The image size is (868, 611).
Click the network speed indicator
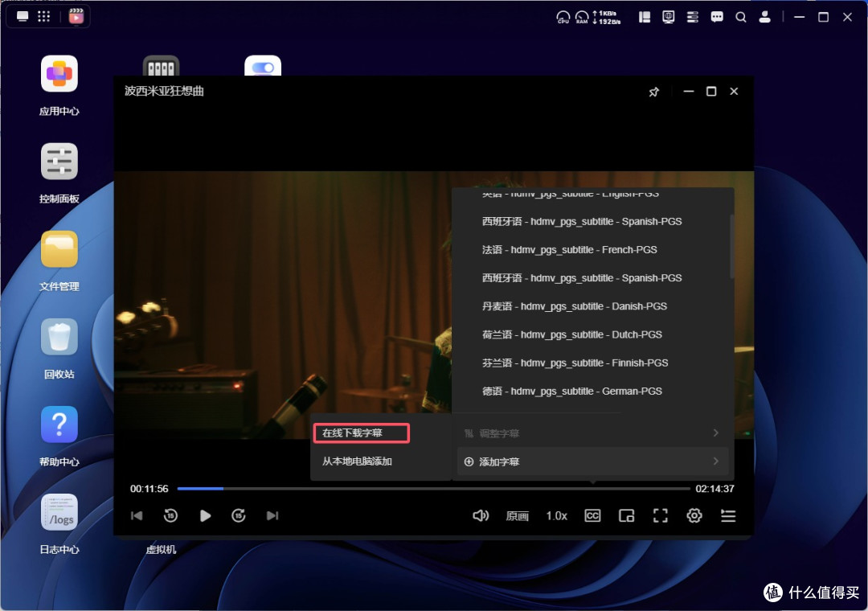[x=607, y=17]
